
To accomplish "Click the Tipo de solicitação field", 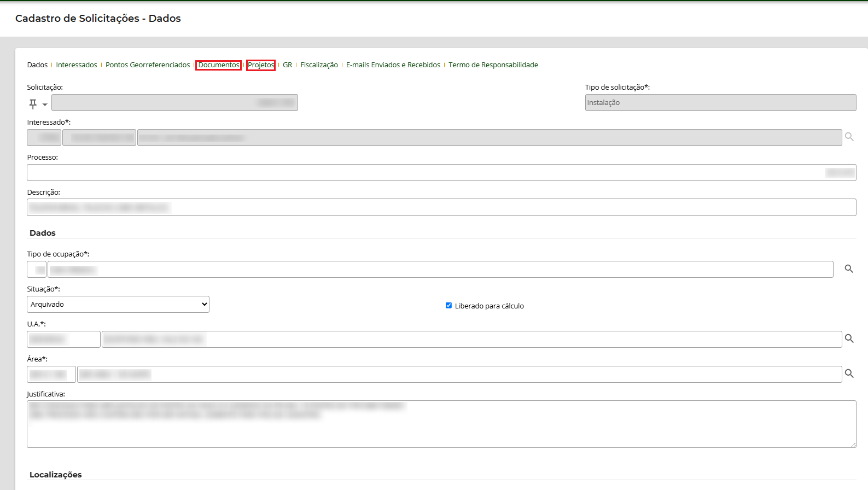I will 720,103.
